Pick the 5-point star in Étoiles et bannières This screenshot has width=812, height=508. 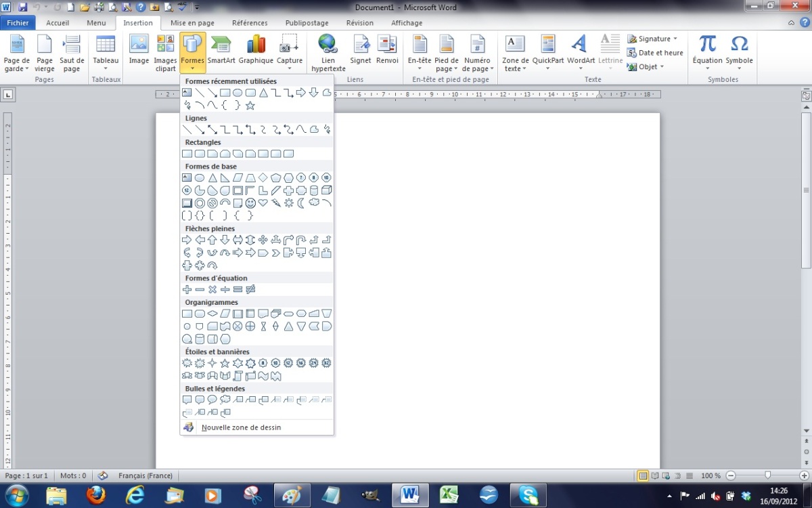pos(225,363)
